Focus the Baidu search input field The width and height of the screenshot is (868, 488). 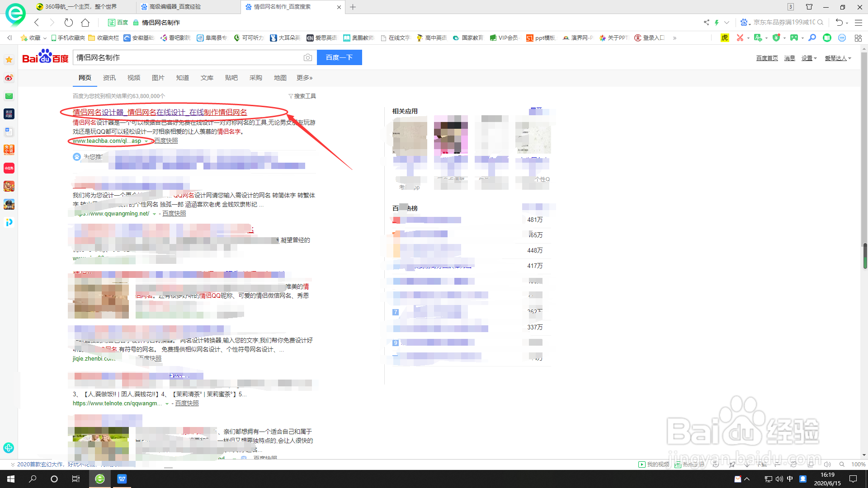coord(187,57)
